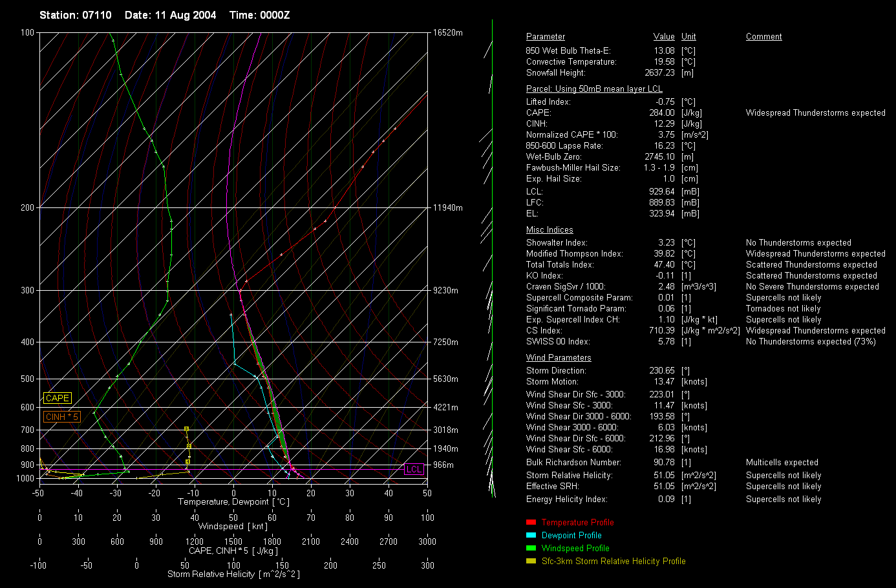Click the red Temperature Profile swatch

[x=531, y=522]
